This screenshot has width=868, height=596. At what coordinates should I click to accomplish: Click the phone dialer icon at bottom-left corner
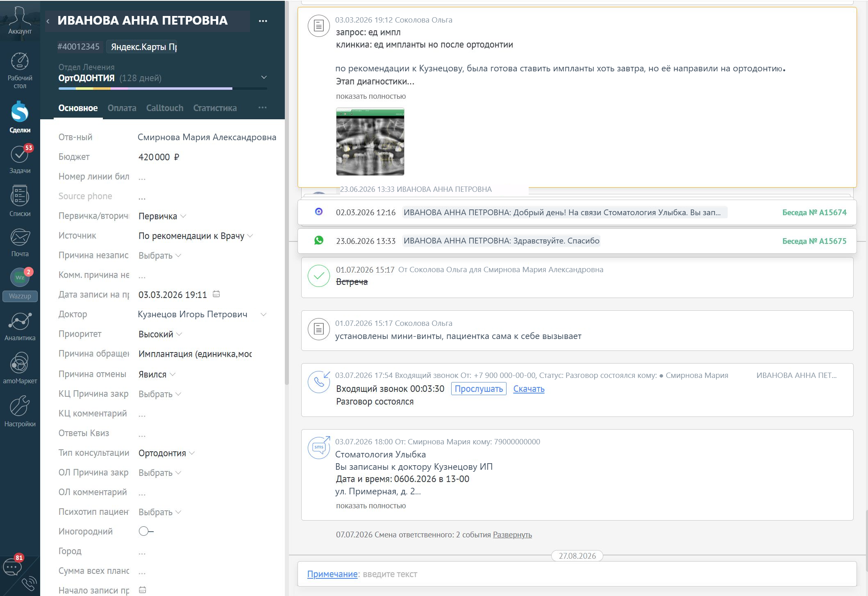click(x=29, y=584)
